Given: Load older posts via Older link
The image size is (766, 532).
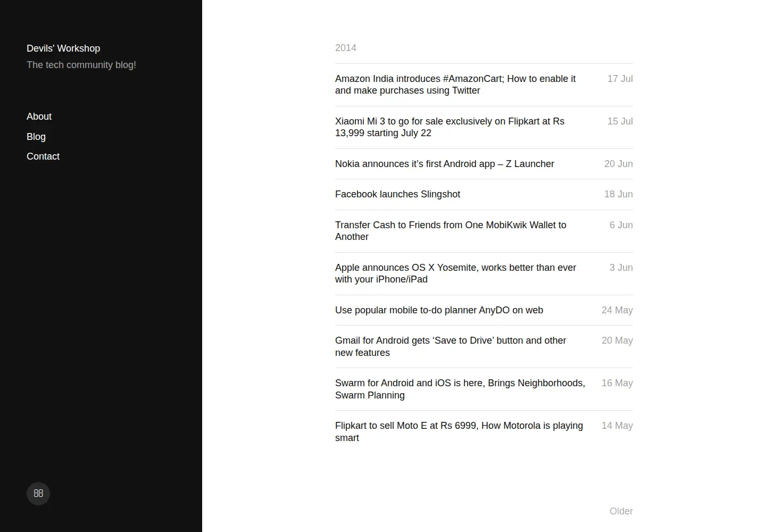Looking at the screenshot, I should tap(621, 511).
